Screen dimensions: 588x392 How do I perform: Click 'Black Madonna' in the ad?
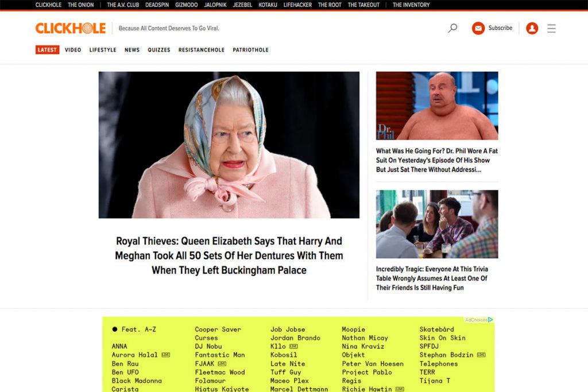pos(137,381)
